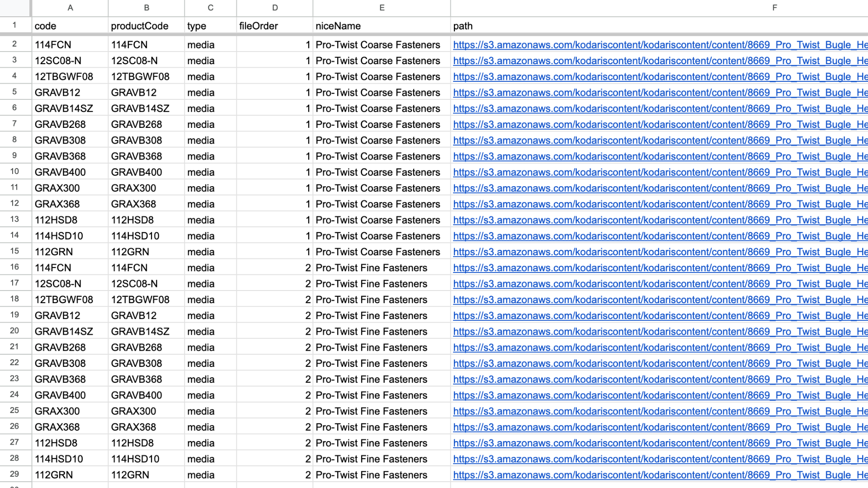Select column D header
This screenshot has width=868, height=488.
pos(274,8)
